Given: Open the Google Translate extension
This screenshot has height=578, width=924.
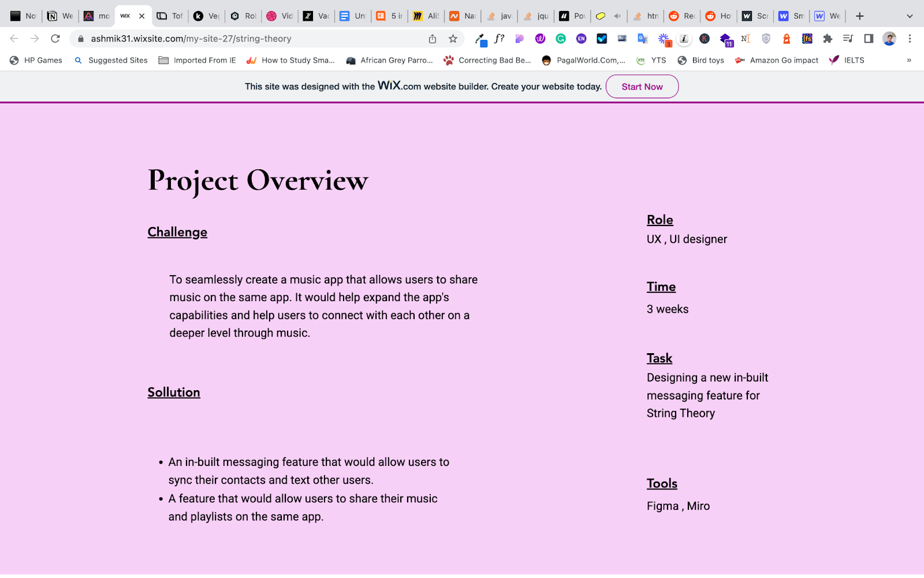Looking at the screenshot, I should (x=643, y=39).
